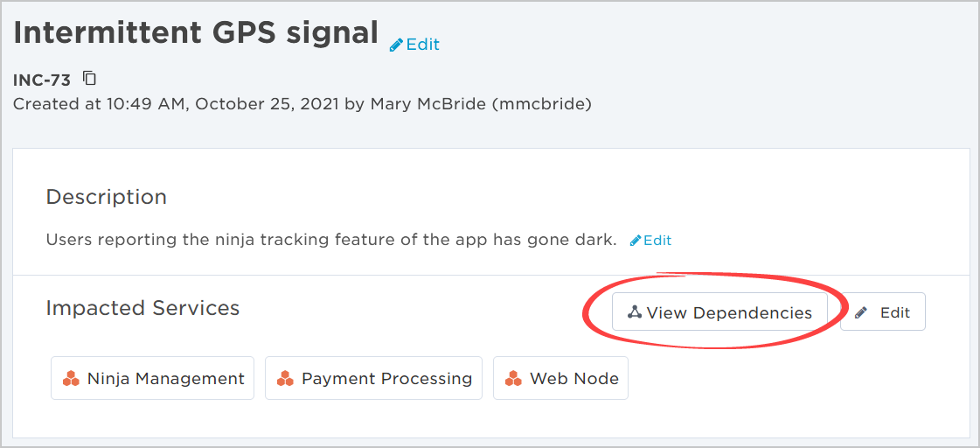
Task: Click the description text about ninja tracking
Action: (x=331, y=240)
